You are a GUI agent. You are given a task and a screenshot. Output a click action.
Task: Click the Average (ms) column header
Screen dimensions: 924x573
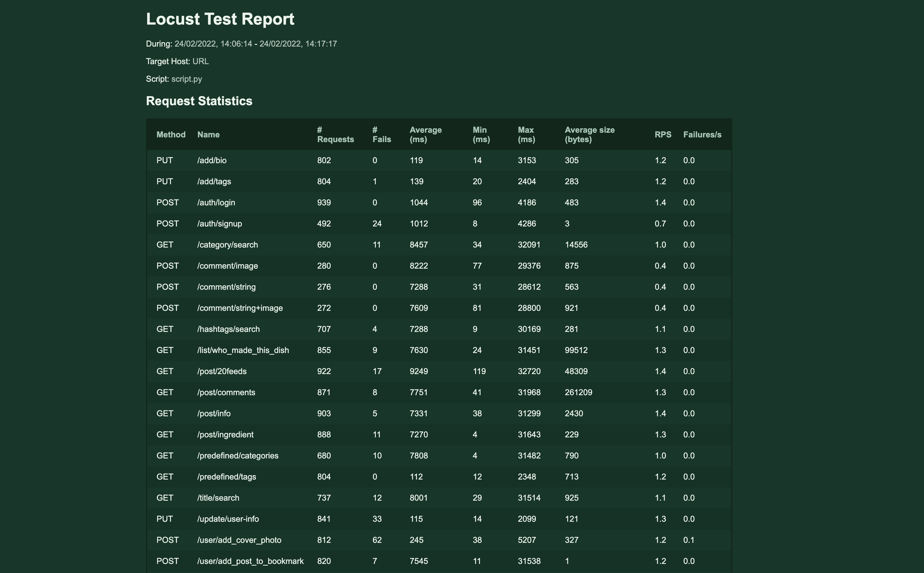[426, 134]
